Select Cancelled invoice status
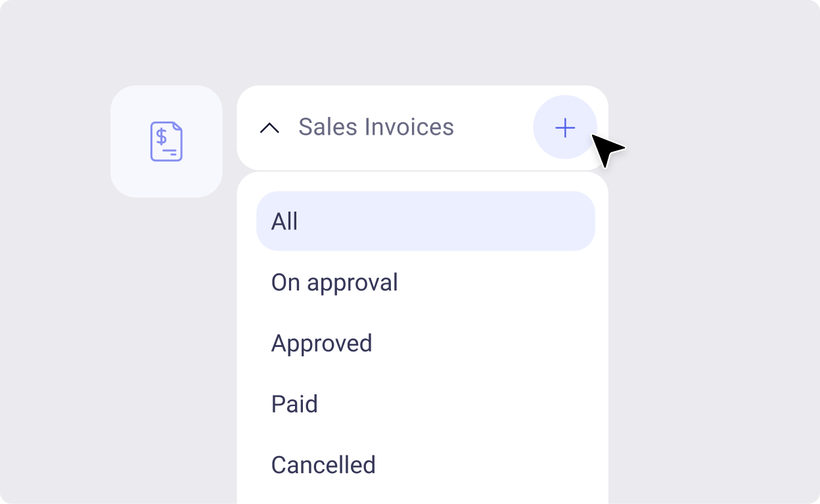This screenshot has height=504, width=820. tap(323, 465)
